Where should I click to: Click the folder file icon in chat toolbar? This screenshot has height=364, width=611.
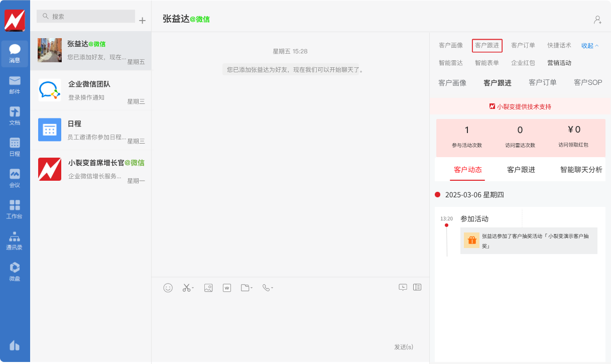245,288
